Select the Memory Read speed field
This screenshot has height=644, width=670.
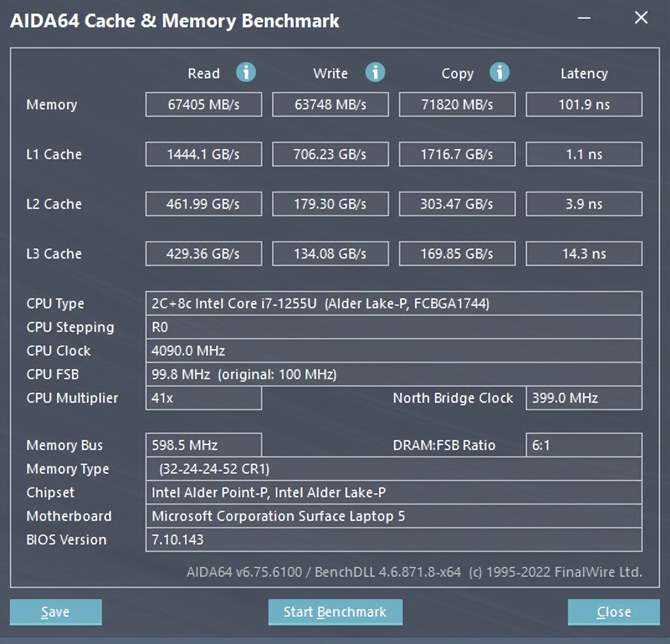click(x=203, y=104)
